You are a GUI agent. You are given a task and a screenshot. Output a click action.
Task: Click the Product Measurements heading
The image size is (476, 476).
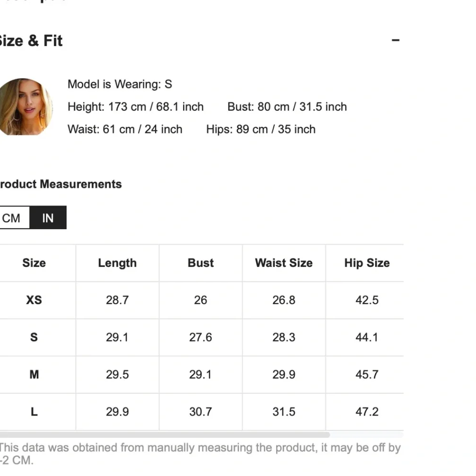tap(60, 184)
